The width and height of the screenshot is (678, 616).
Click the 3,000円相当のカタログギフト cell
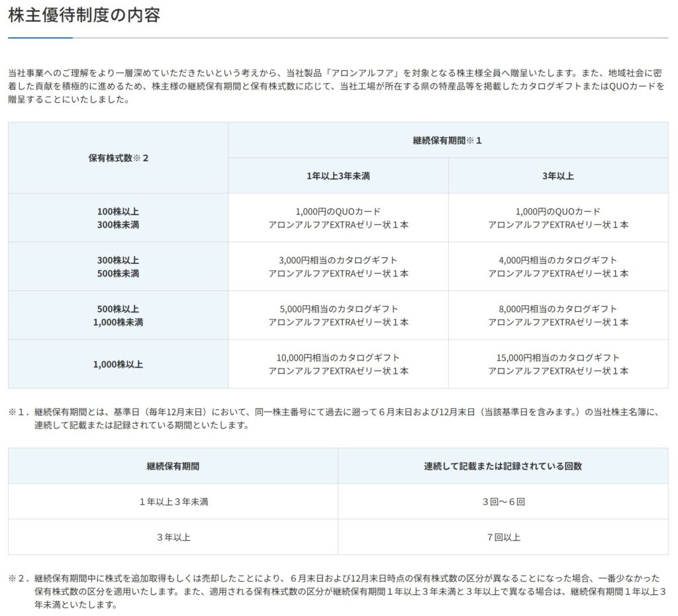pyautogui.click(x=338, y=267)
